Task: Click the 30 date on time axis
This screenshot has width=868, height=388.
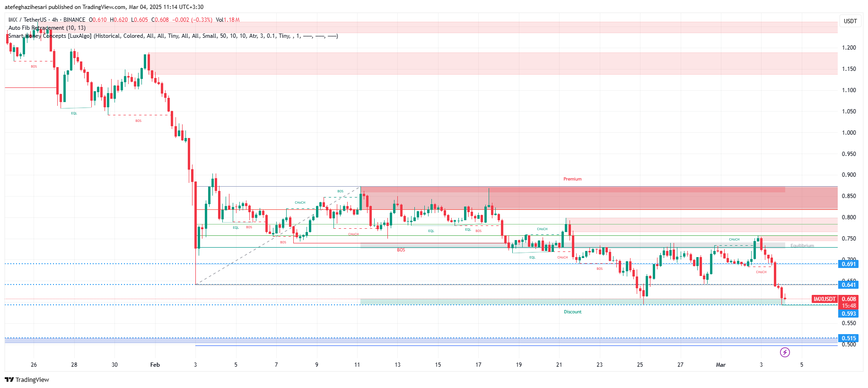Action: coord(114,365)
